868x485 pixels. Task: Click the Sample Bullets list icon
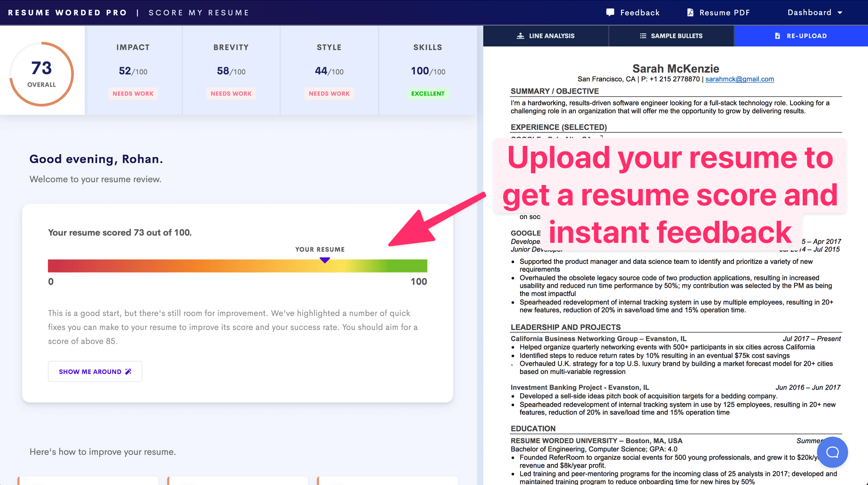pos(643,36)
